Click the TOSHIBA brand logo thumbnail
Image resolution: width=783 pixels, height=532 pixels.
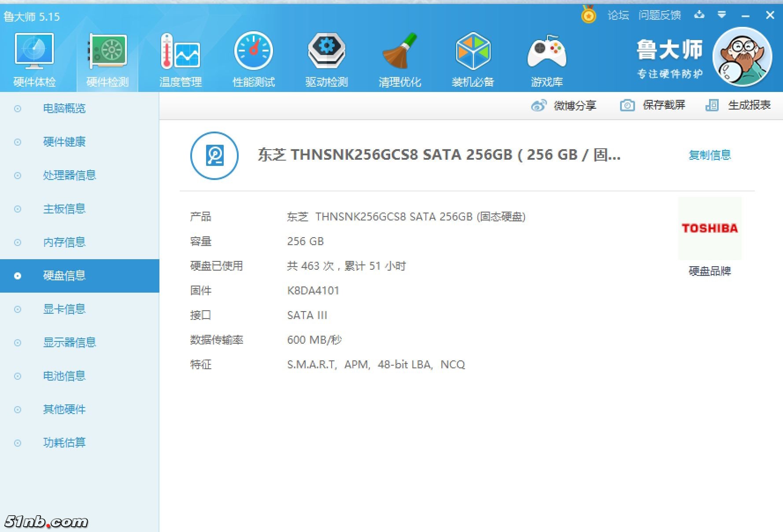pyautogui.click(x=709, y=228)
